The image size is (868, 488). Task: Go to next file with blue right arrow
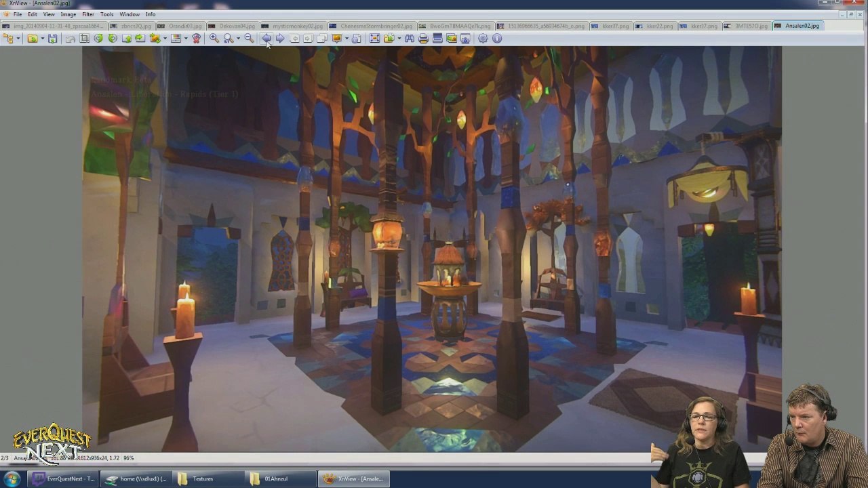tap(280, 39)
